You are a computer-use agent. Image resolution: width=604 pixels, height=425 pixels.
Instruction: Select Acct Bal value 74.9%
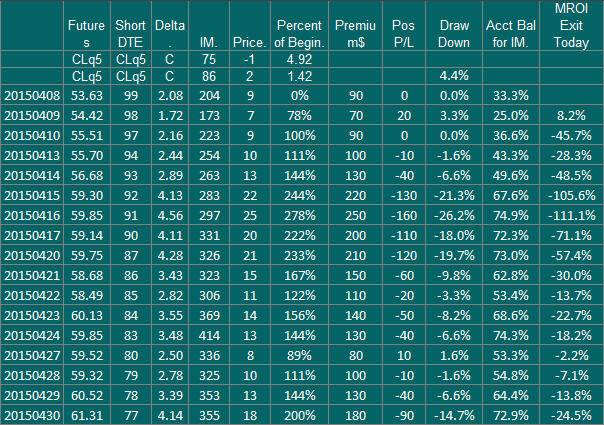coord(511,215)
